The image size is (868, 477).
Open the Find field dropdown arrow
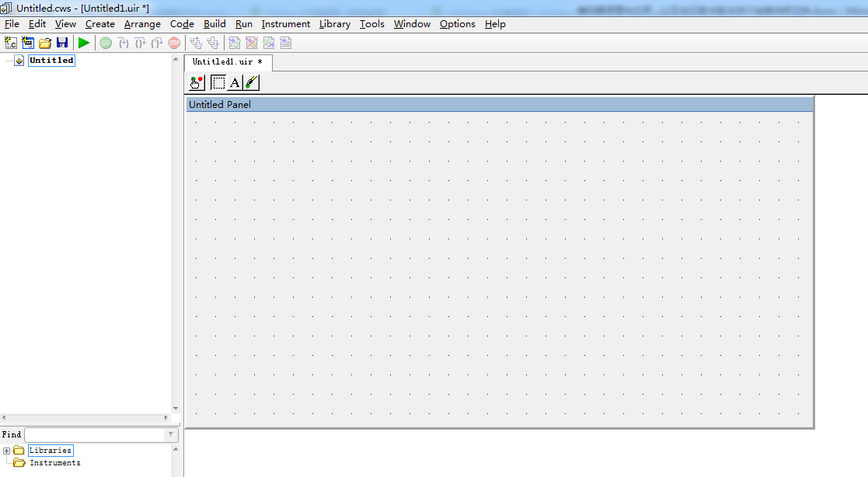pyautogui.click(x=170, y=434)
